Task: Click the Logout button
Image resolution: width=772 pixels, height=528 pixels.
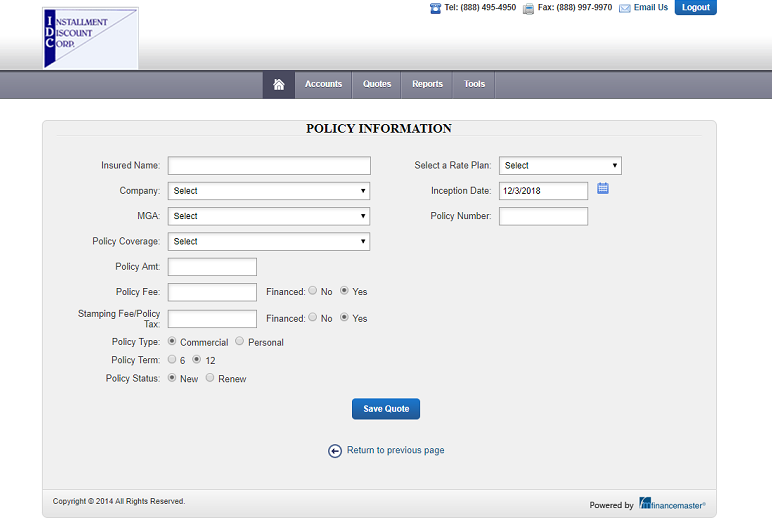Action: tap(696, 7)
